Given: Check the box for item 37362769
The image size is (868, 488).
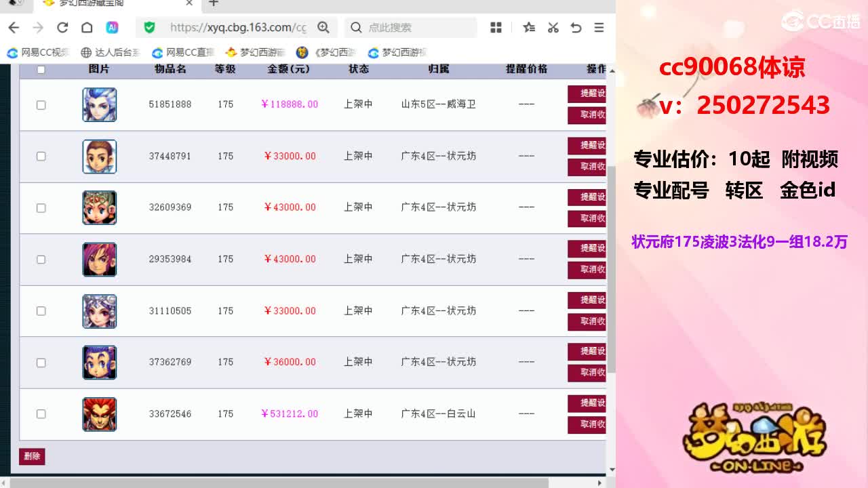Looking at the screenshot, I should pyautogui.click(x=41, y=363).
